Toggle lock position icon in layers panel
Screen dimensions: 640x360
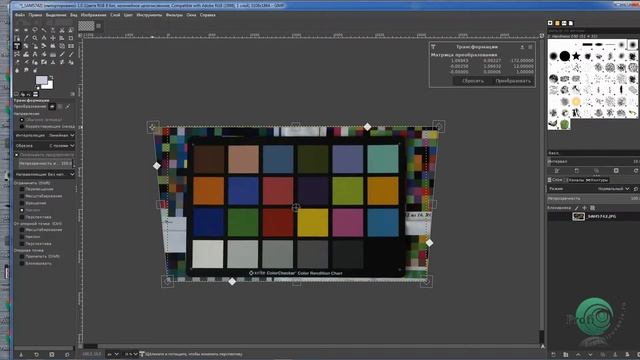click(x=584, y=208)
